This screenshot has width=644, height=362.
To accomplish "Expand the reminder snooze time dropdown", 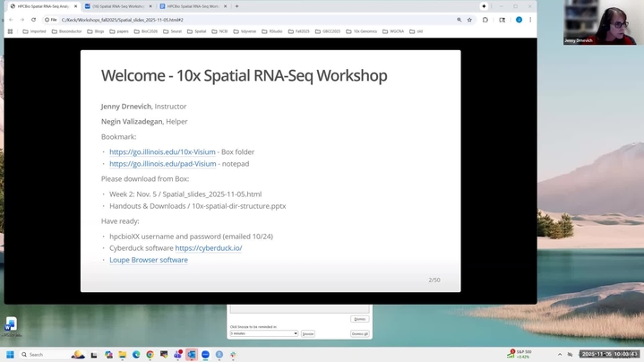I will coord(263,333).
